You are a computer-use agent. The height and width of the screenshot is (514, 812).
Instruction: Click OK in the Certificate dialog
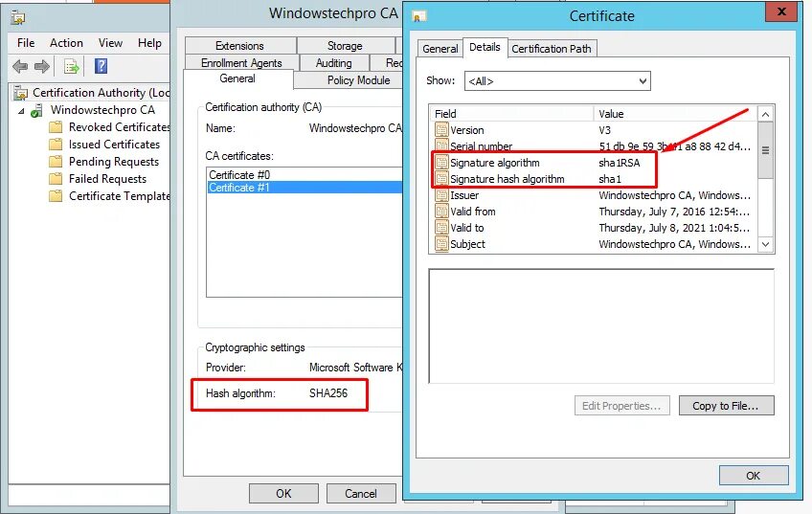754,475
